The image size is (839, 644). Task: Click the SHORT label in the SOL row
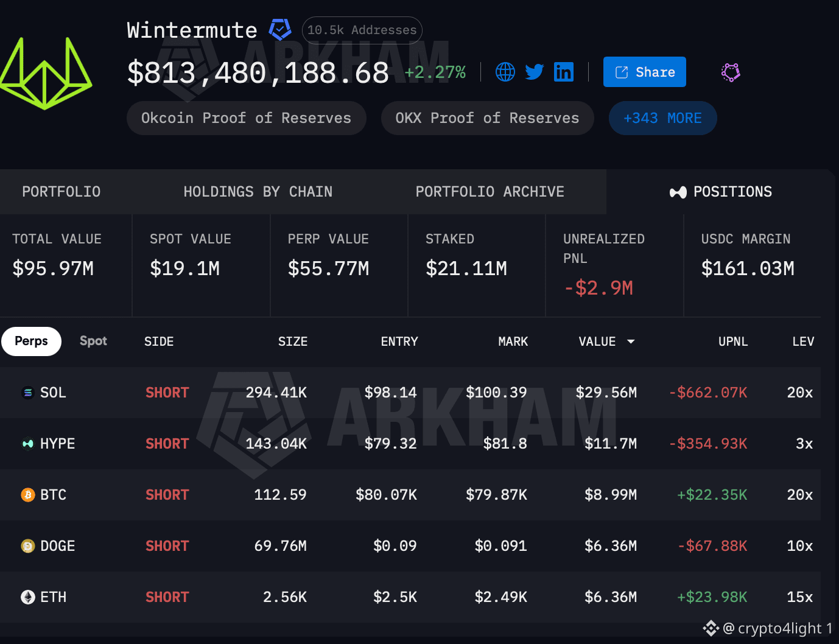[x=167, y=393]
